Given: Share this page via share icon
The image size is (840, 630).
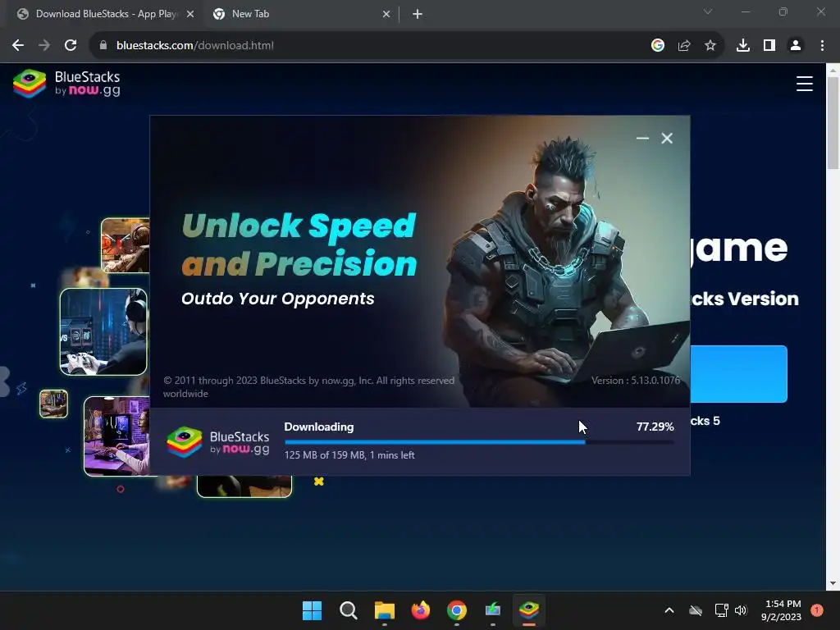Looking at the screenshot, I should tap(684, 46).
